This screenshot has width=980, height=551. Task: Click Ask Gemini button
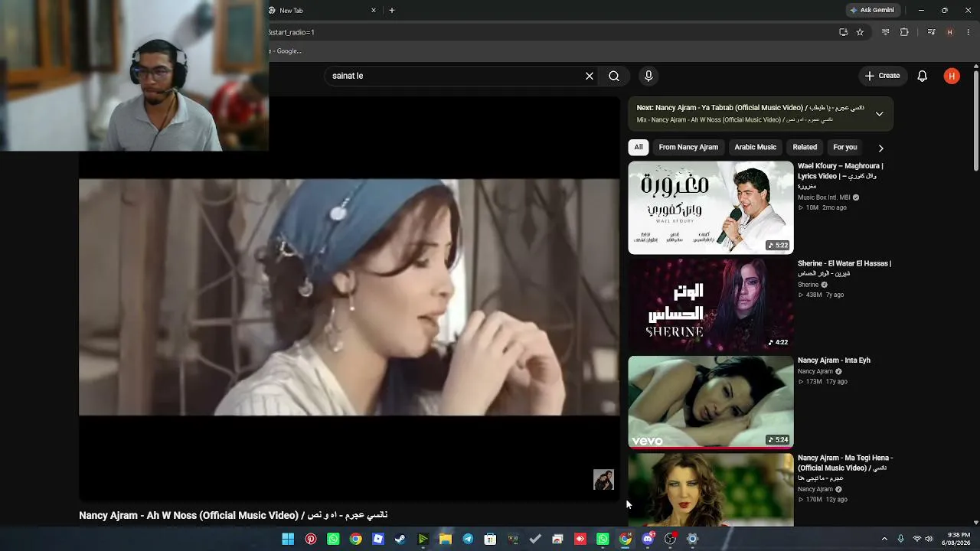[x=871, y=10]
